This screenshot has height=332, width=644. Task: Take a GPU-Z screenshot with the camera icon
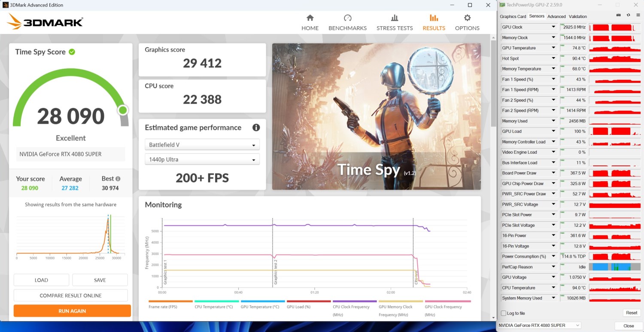[x=618, y=15]
